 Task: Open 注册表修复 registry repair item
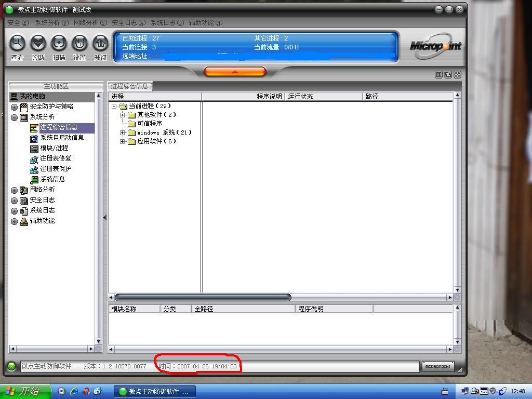point(56,158)
